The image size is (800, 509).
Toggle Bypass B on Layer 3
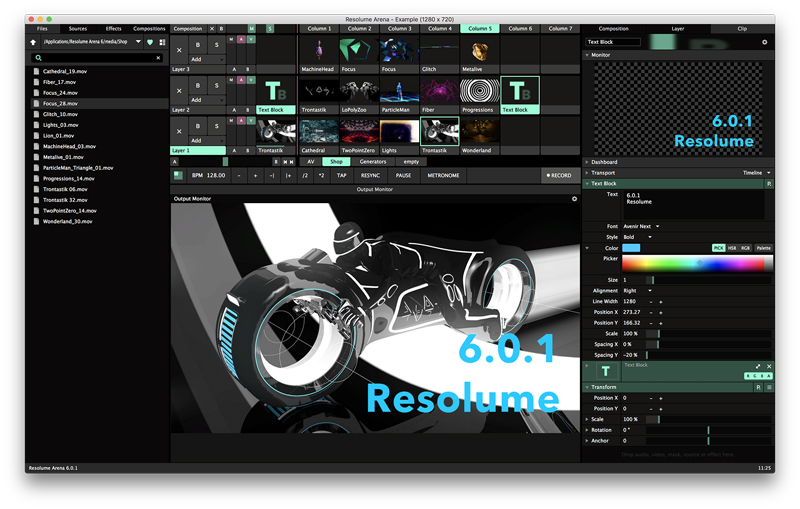(x=198, y=45)
